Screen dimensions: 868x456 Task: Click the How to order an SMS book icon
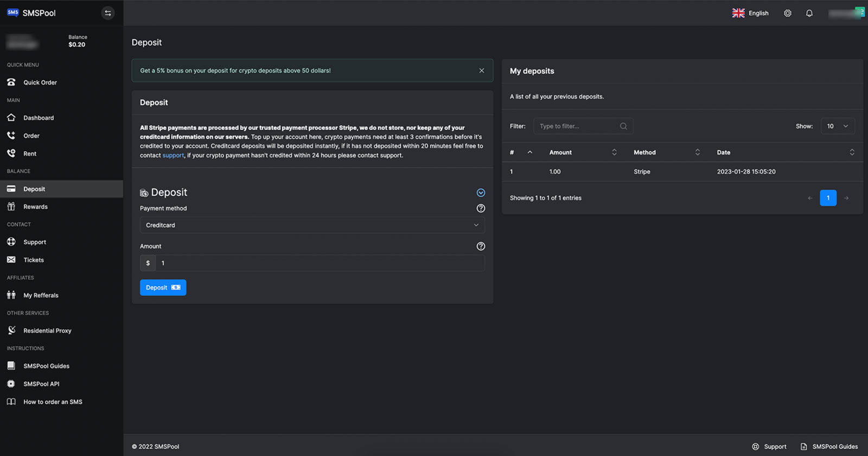pyautogui.click(x=11, y=402)
